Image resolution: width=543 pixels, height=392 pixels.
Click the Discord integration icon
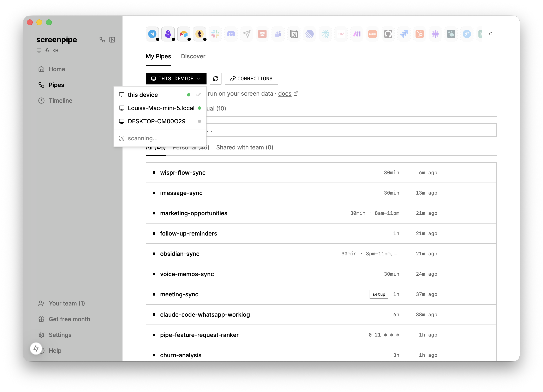[231, 34]
